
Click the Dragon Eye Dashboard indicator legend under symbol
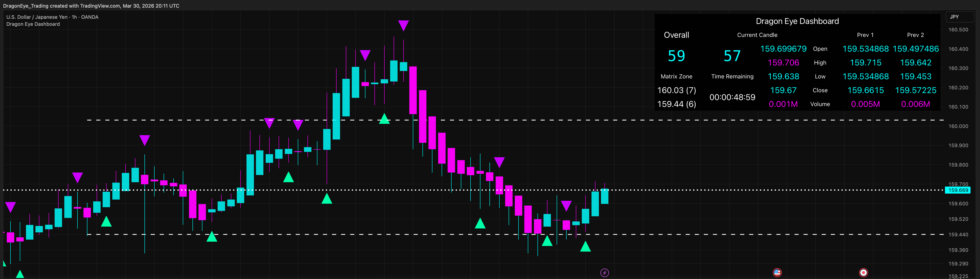coord(33,24)
